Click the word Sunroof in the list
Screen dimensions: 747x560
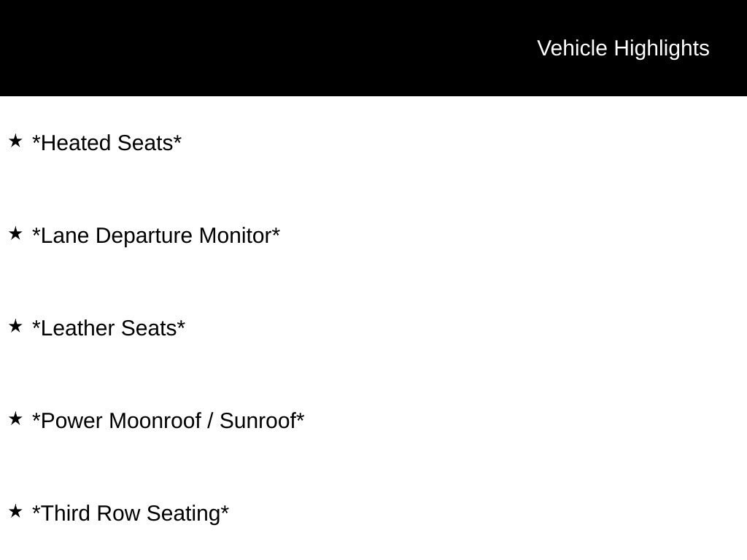click(x=258, y=421)
